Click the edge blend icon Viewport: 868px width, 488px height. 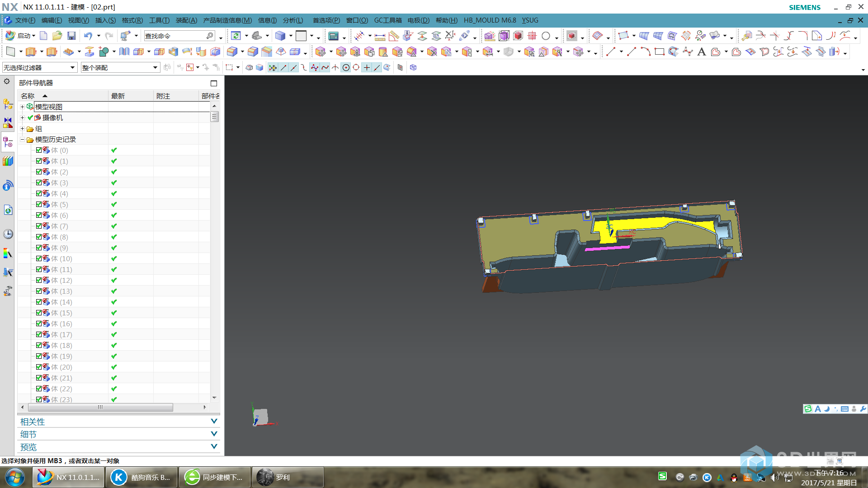232,52
